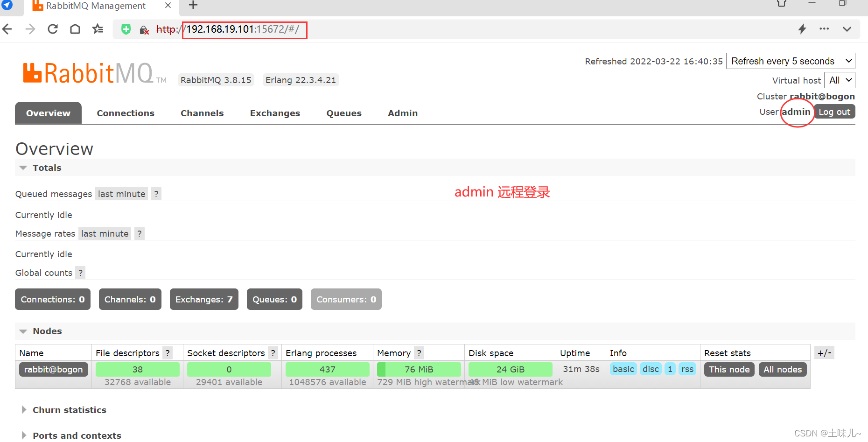The height and width of the screenshot is (442, 868).
Task: Expand the browser toolbar chevron
Action: [x=847, y=29]
